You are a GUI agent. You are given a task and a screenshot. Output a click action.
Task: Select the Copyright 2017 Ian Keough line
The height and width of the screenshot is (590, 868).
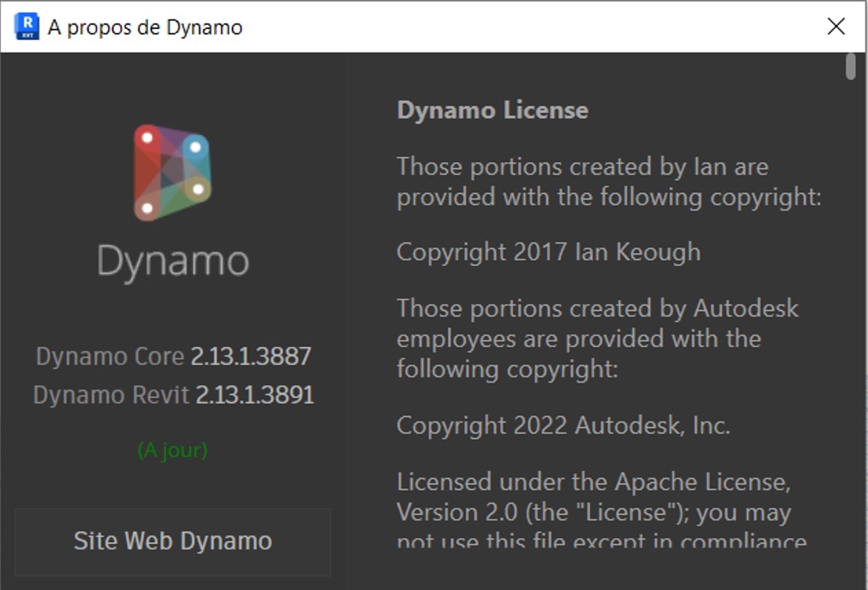[x=549, y=252]
